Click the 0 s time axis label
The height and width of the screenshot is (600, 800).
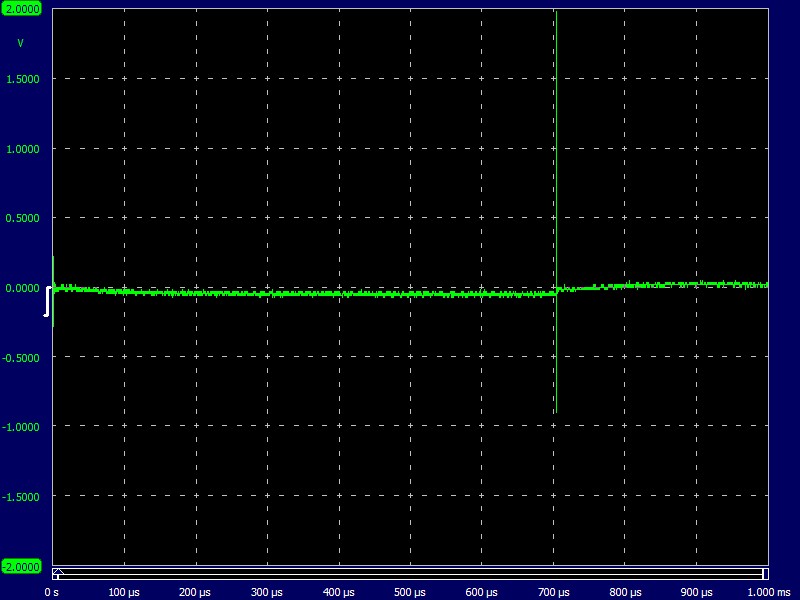[52, 592]
